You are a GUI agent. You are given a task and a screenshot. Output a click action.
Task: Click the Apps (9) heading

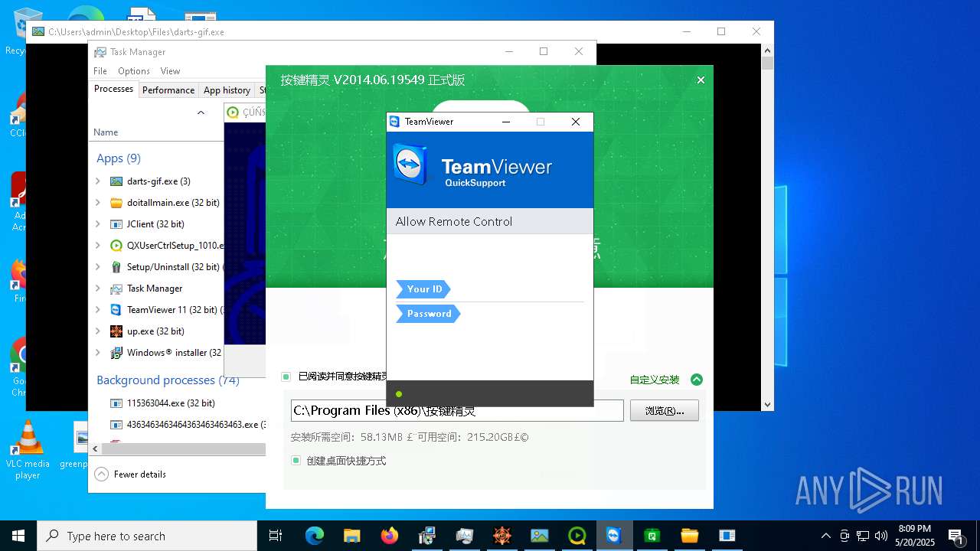point(119,158)
